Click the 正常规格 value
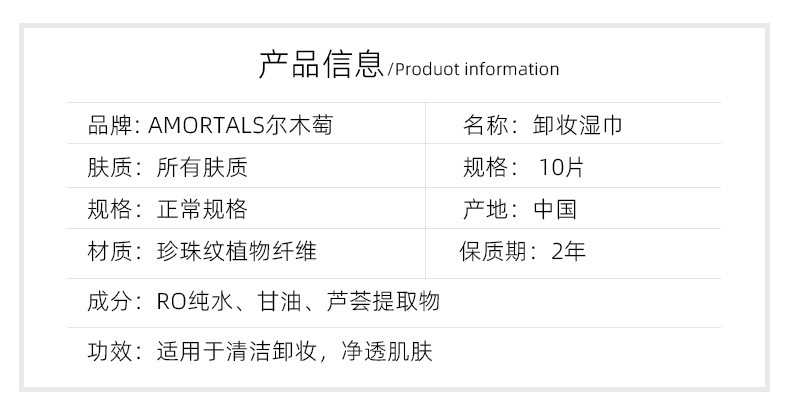Image resolution: width=790 pixels, height=411 pixels. [202, 210]
